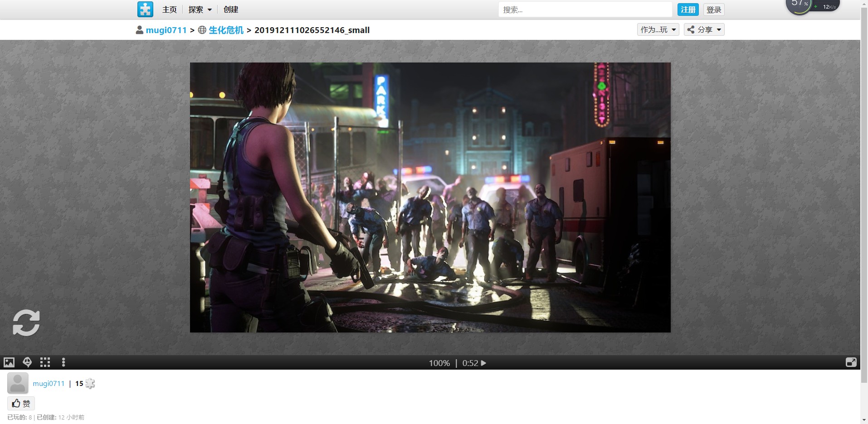The image size is (868, 424).
Task: Click the 注册 register button
Action: click(688, 10)
